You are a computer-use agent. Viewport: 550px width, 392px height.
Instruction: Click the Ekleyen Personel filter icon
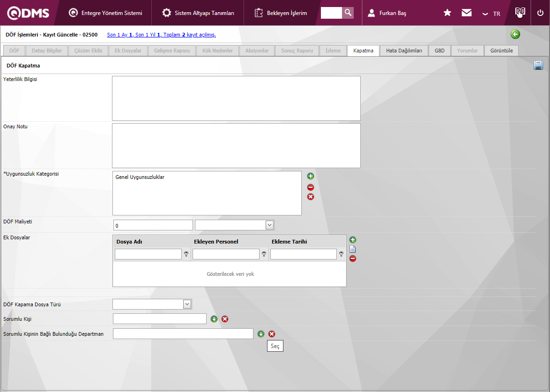click(x=264, y=254)
